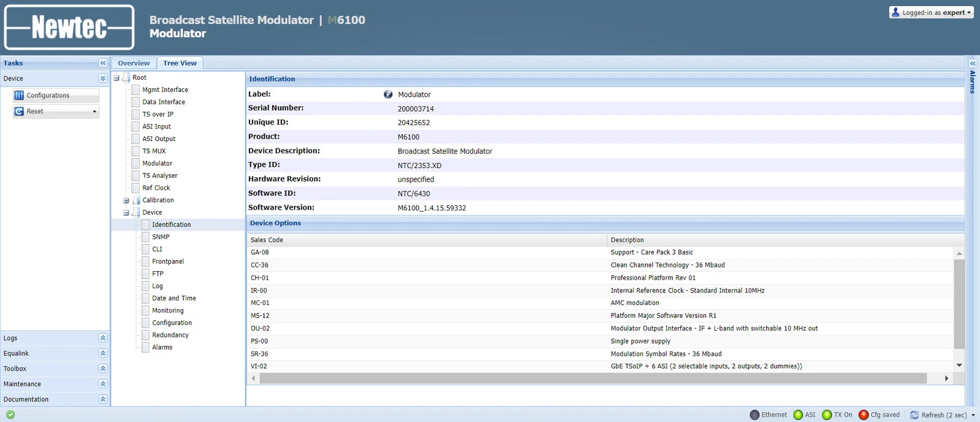Click the ASI green status indicator

tap(798, 415)
